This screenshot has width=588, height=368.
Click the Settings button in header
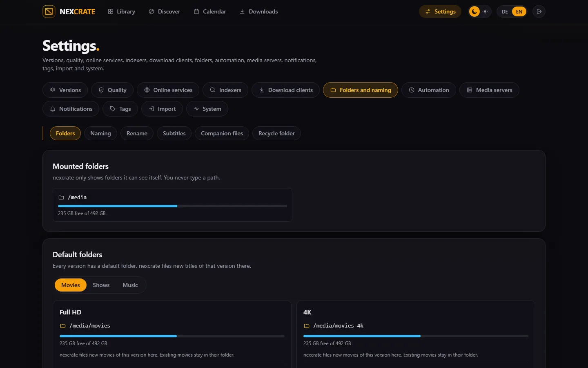coord(440,11)
